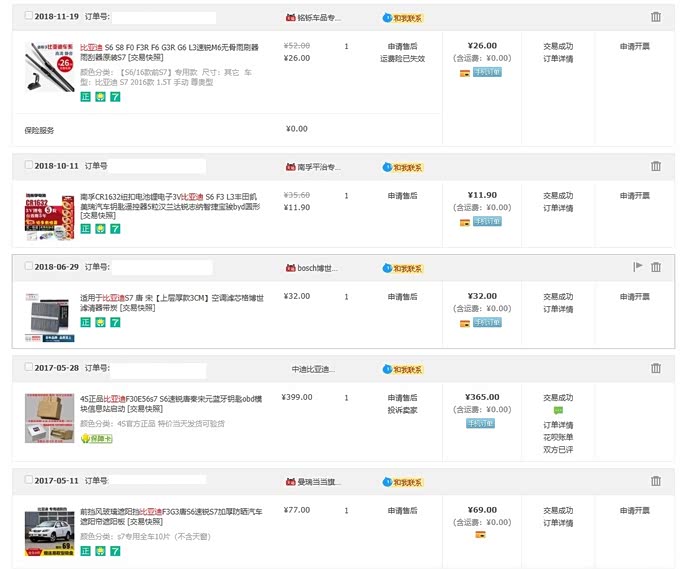700x569 pixels.
Task: Flag the 2018-06-29 bosch order
Action: tap(637, 267)
